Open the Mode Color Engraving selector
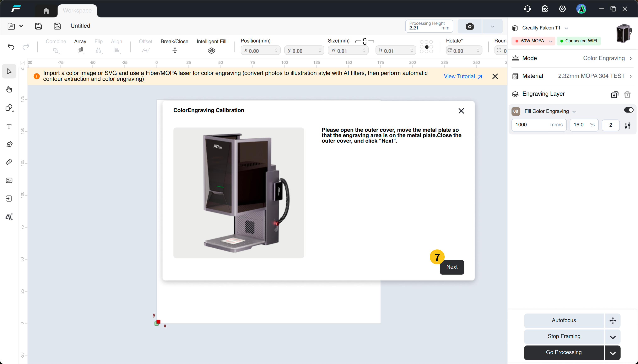The width and height of the screenshot is (638, 364). (x=572, y=58)
